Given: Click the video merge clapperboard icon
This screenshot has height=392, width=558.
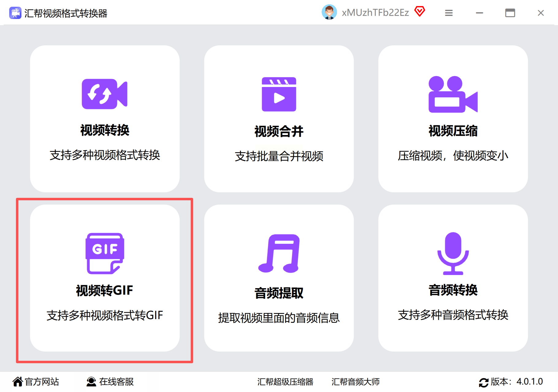Looking at the screenshot, I should pos(279,94).
